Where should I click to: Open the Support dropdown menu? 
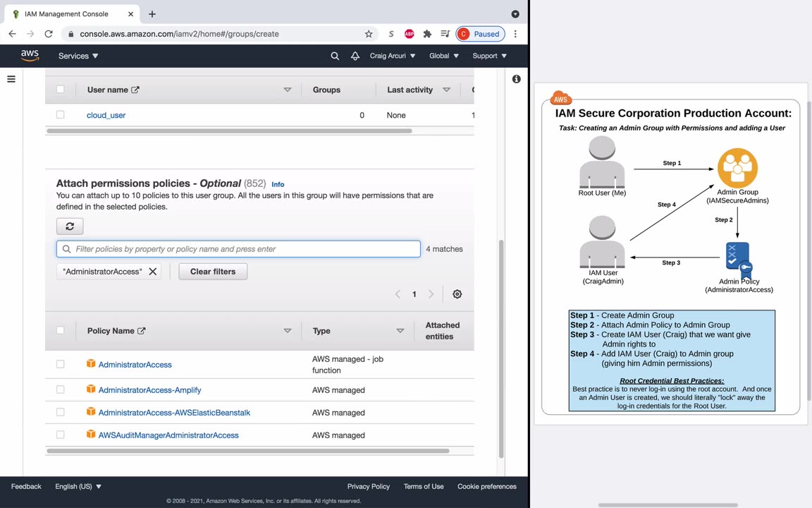tap(489, 56)
